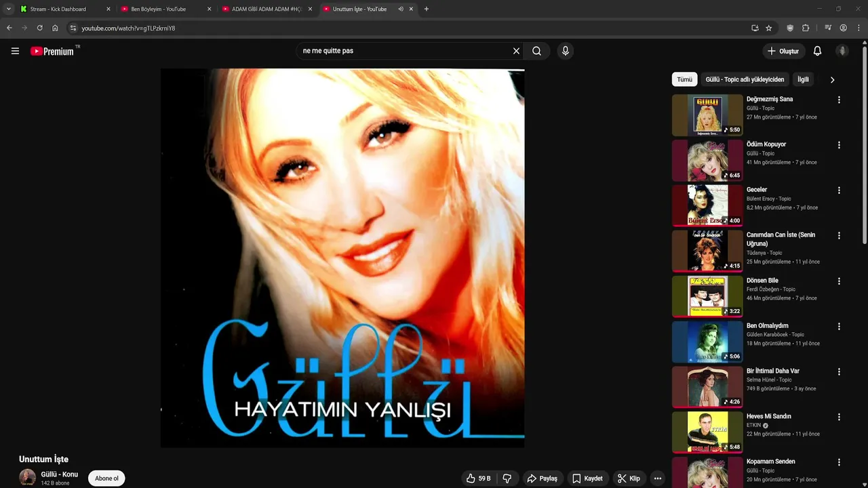This screenshot has width=868, height=488.
Task: Open options menu for Canımdan Can İste
Action: [x=839, y=236]
